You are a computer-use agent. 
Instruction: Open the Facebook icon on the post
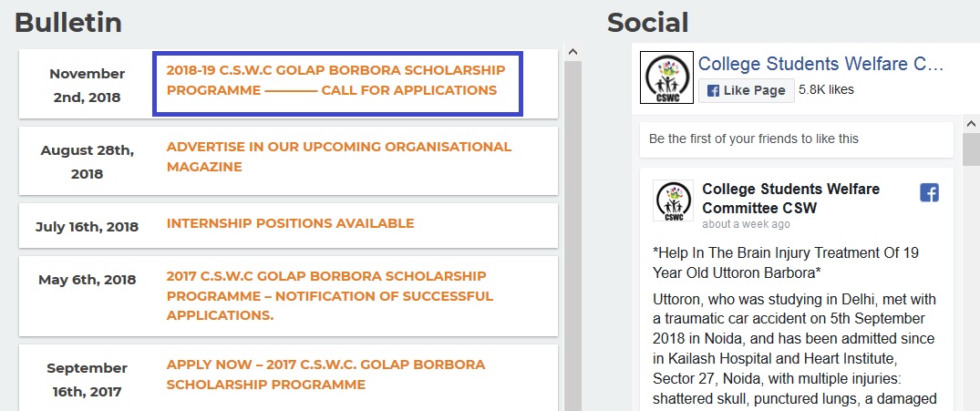(x=929, y=192)
